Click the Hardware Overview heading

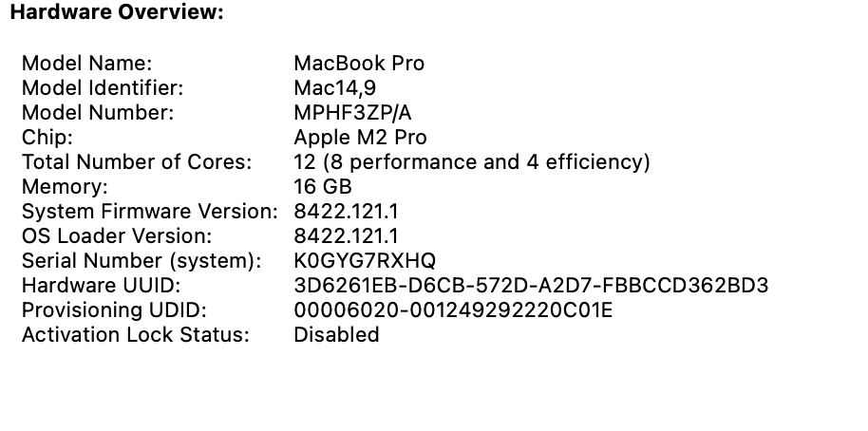(117, 13)
